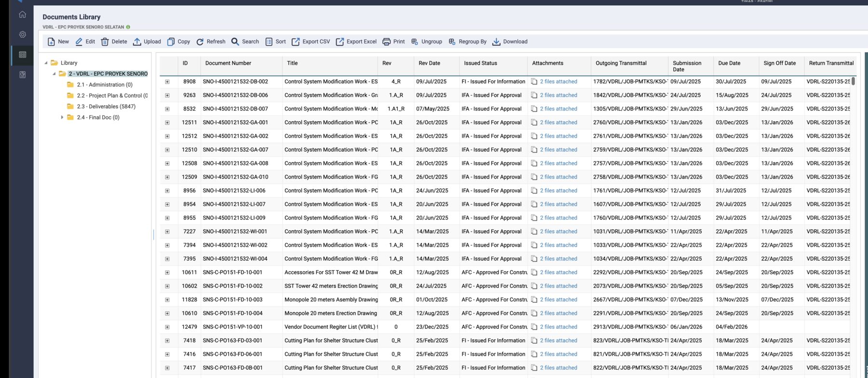The height and width of the screenshot is (378, 868).
Task: Click the green info icon beside VDRL title
Action: 128,27
